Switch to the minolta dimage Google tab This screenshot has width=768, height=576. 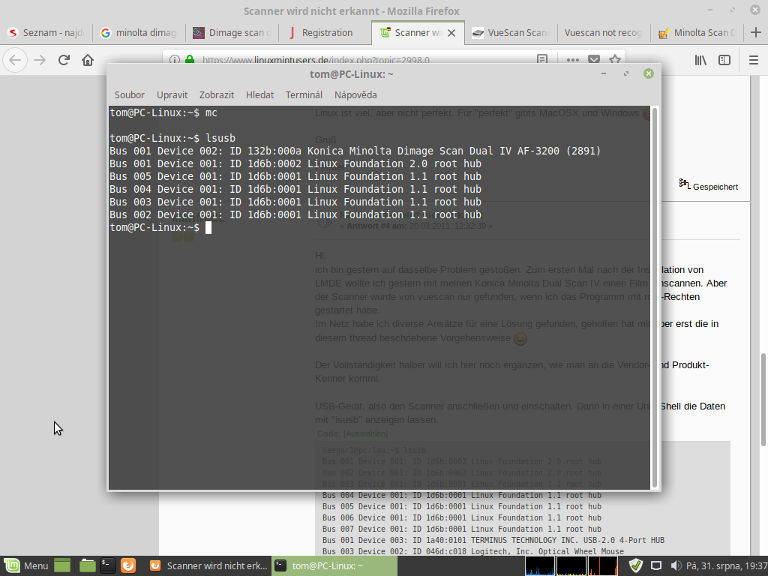point(139,33)
